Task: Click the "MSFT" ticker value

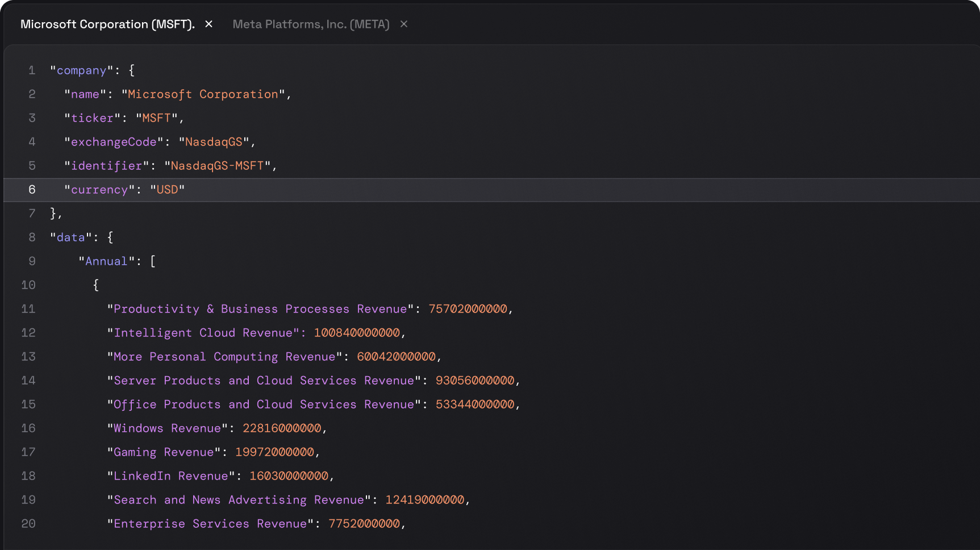Action: [156, 118]
